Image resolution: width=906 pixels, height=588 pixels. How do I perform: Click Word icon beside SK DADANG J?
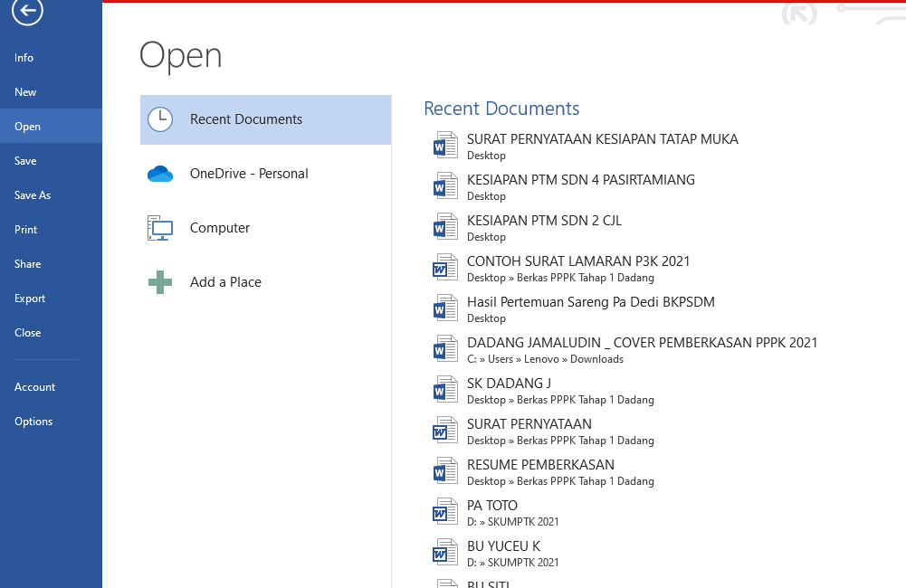[x=444, y=390]
